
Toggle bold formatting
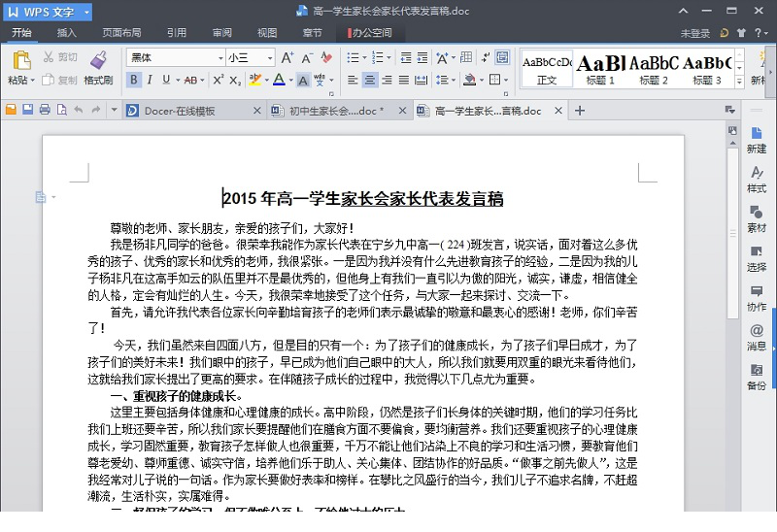tap(134, 80)
